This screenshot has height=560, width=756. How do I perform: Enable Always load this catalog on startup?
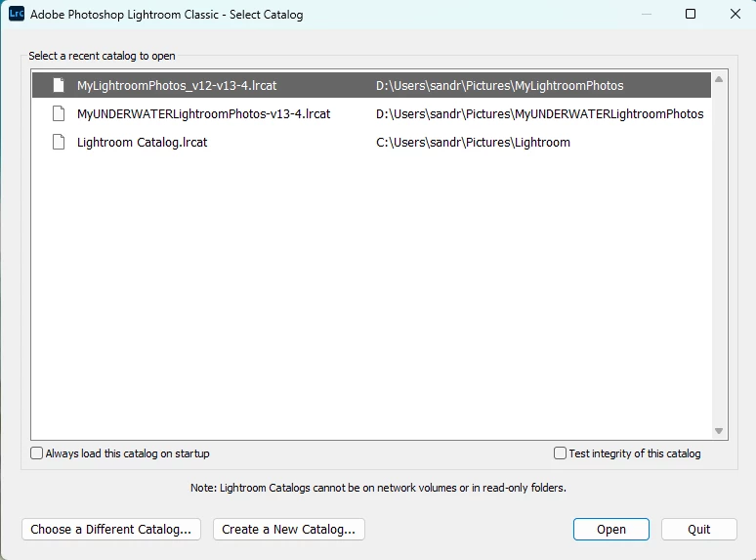(37, 452)
